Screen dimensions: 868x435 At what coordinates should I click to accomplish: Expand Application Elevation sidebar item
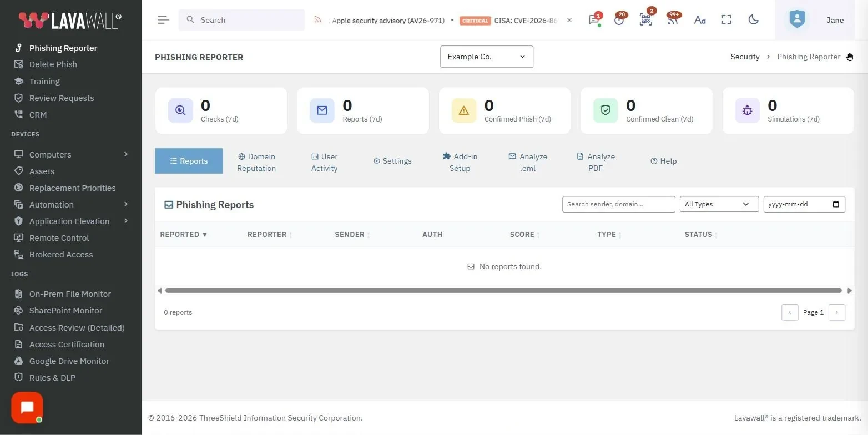71,221
